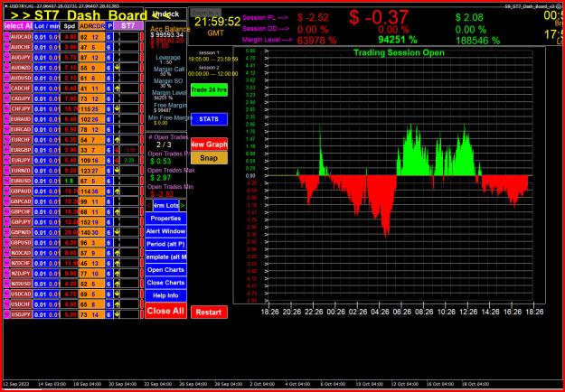
Task: Click the Select All column header
Action: coord(18,26)
